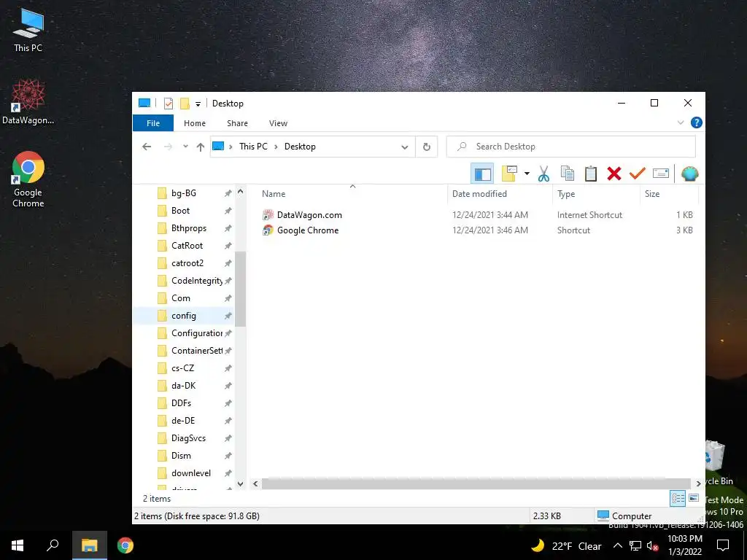Select the DiagSvcs folder in navigation pane
The width and height of the screenshot is (747, 560).
pyautogui.click(x=188, y=438)
